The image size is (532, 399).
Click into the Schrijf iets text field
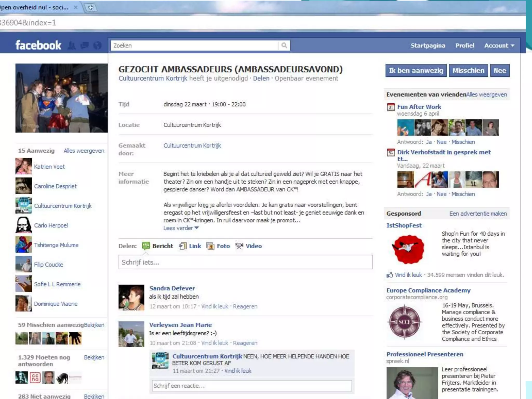[245, 262]
